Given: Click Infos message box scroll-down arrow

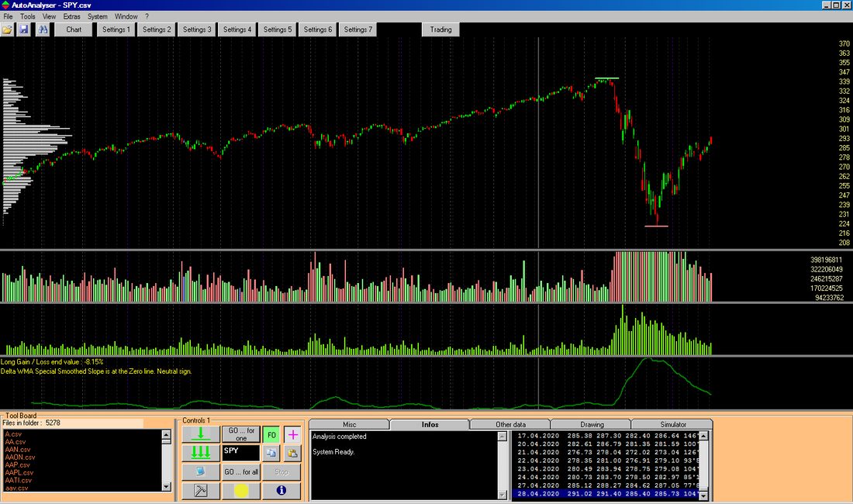Looking at the screenshot, I should coord(502,495).
